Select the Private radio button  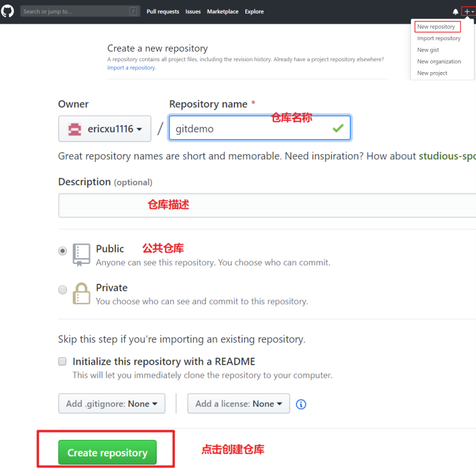(62, 289)
